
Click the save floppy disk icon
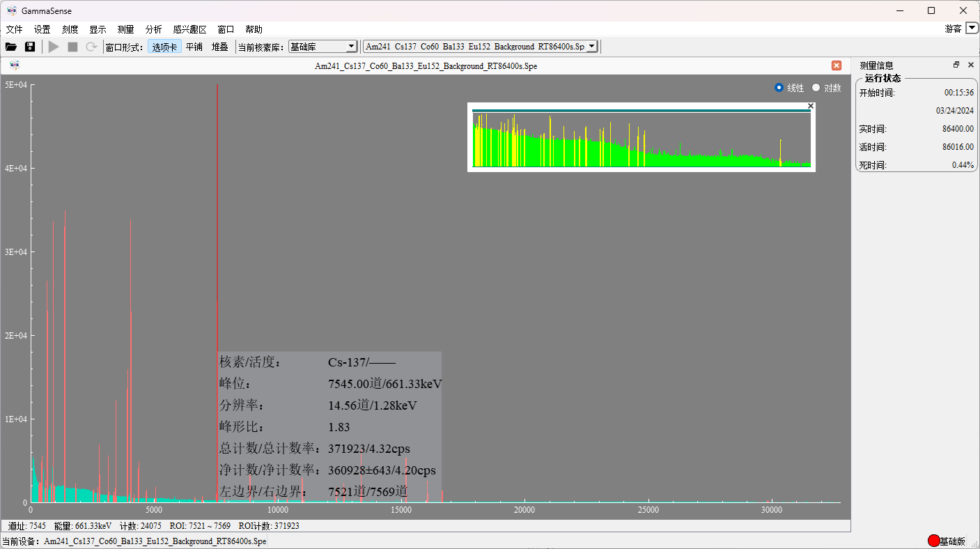[x=30, y=47]
